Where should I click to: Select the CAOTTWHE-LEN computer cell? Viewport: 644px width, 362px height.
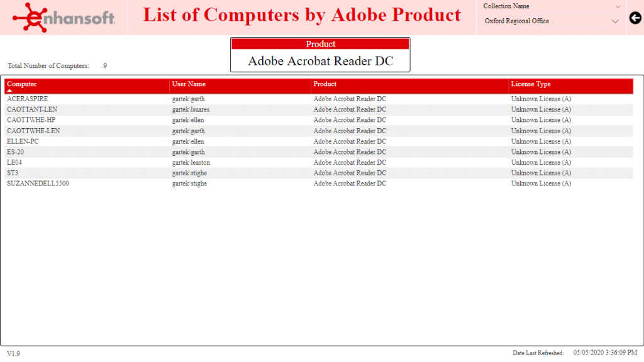(x=33, y=131)
